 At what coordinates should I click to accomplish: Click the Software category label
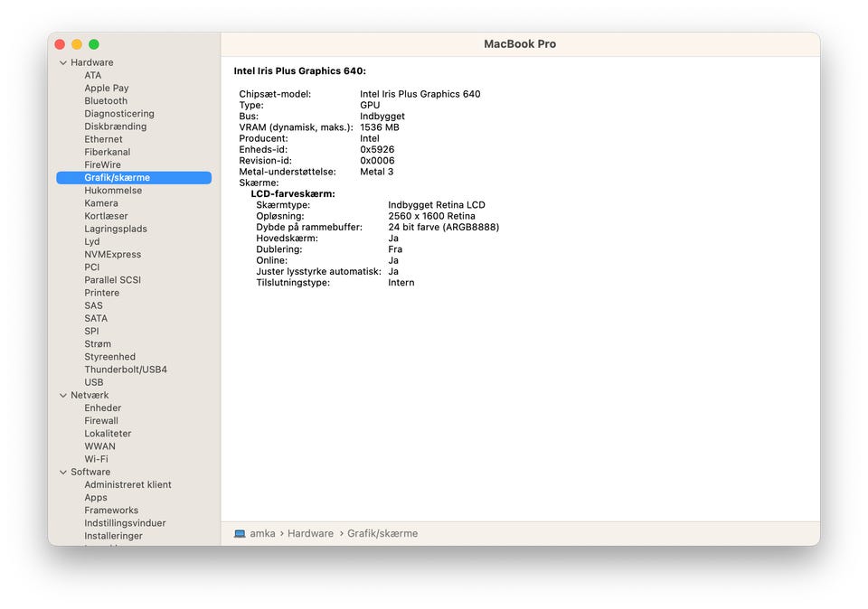click(x=90, y=473)
